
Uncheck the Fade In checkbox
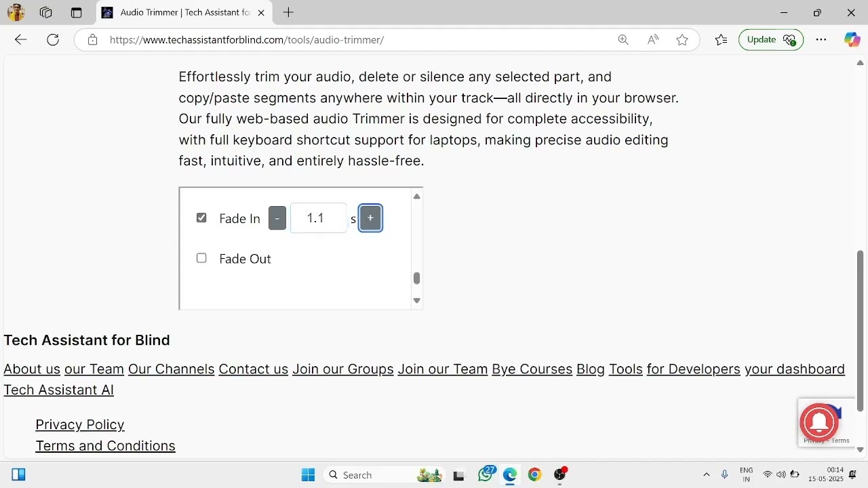pyautogui.click(x=201, y=218)
